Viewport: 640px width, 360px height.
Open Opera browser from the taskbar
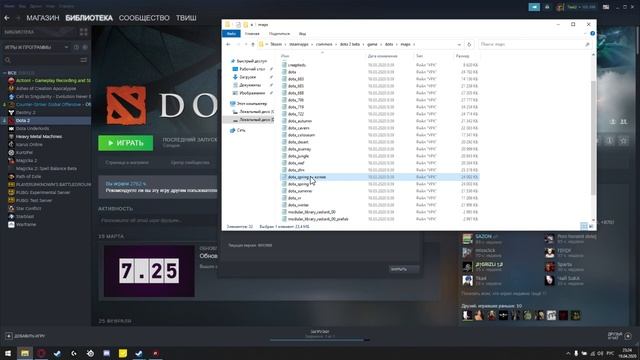[x=41, y=353]
